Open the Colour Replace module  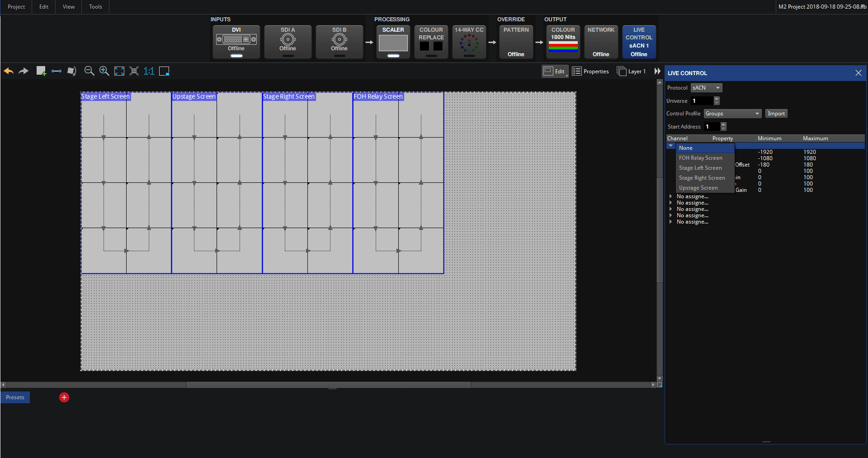[x=431, y=42]
